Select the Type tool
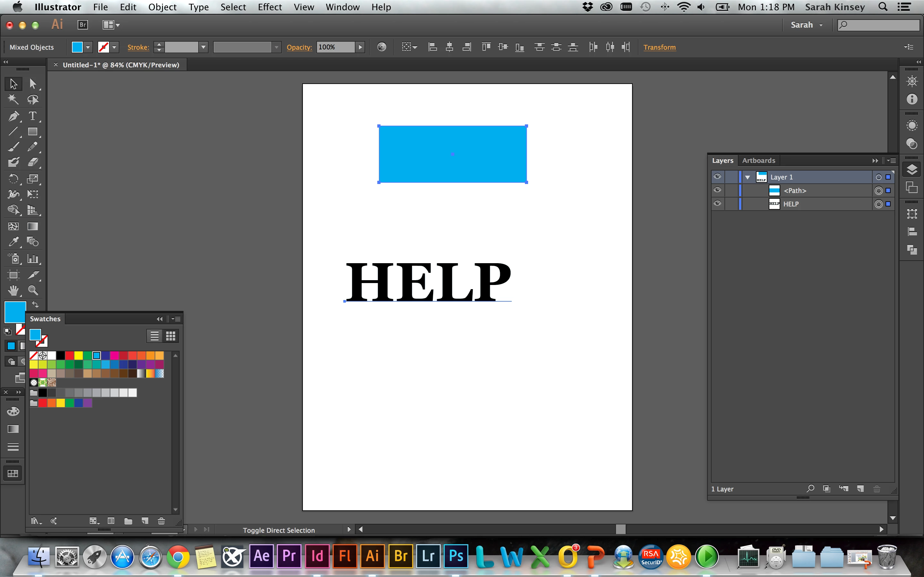This screenshot has height=577, width=924. pyautogui.click(x=32, y=116)
